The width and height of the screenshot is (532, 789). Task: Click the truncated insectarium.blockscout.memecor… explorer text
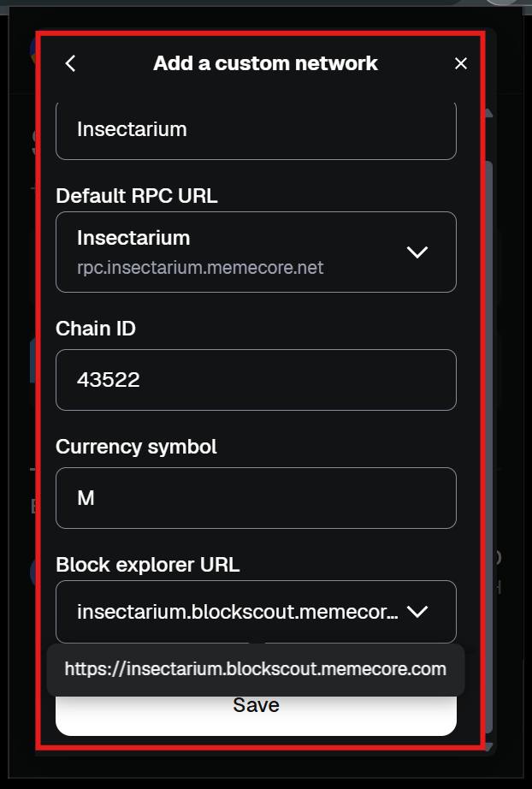pos(237,612)
